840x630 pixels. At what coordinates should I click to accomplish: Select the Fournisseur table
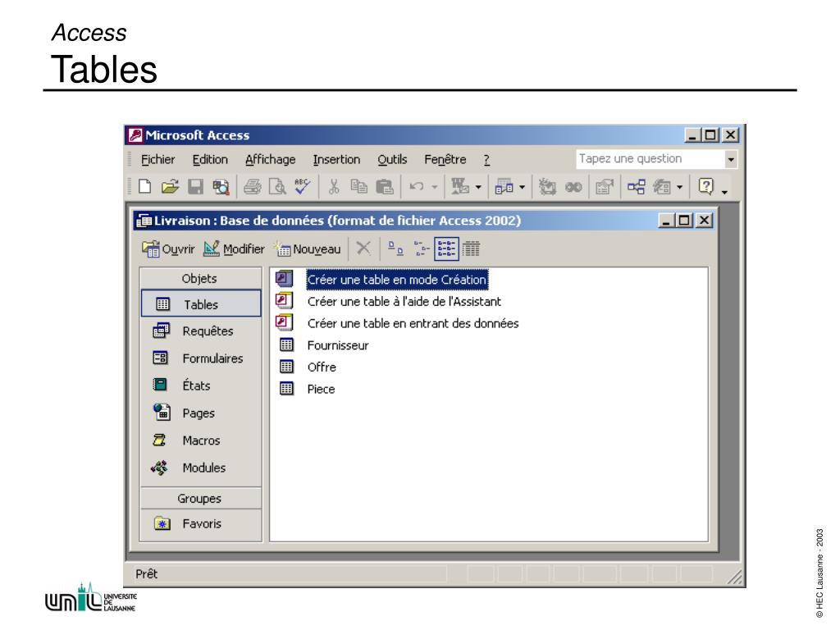(x=337, y=345)
